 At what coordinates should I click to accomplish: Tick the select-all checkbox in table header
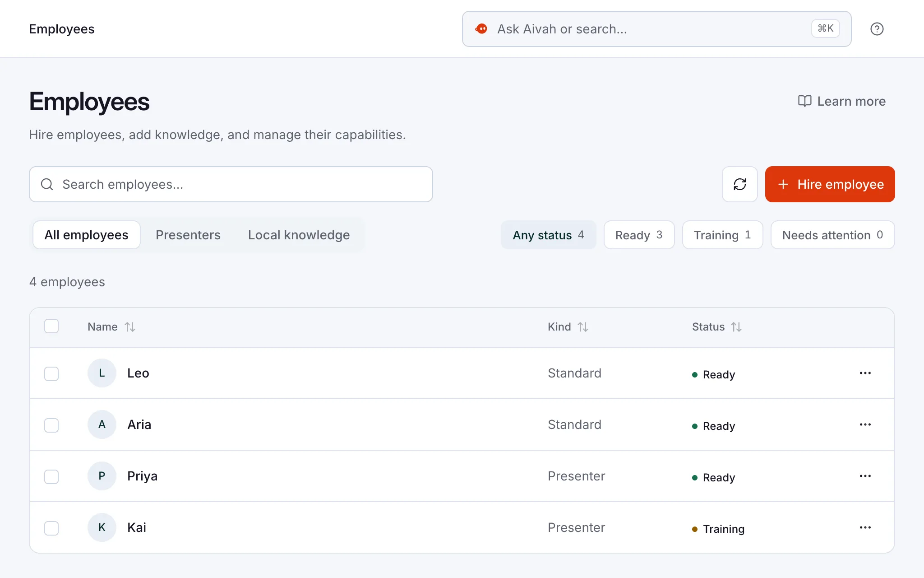click(51, 326)
